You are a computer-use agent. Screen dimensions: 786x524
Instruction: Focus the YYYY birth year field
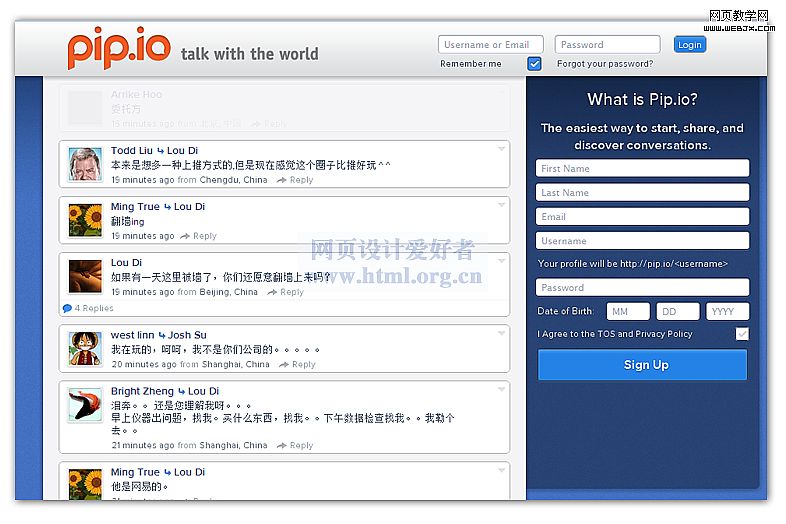728,311
